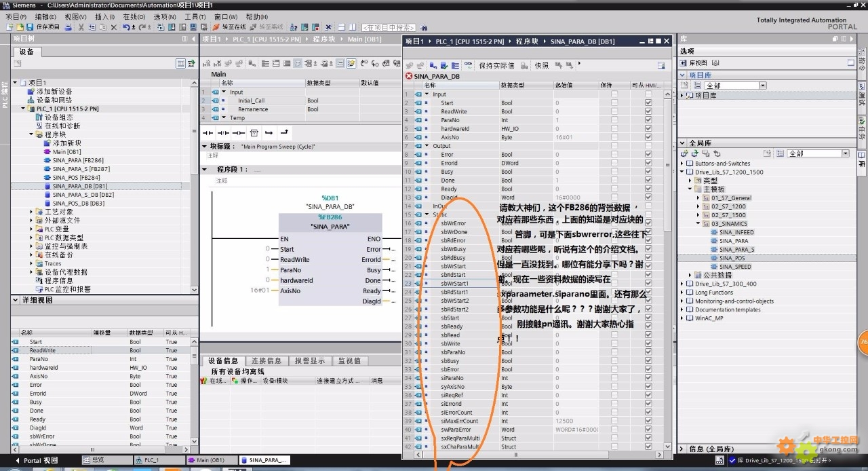The image size is (868, 471).
Task: Click 设备和网络 (Devices & networks) tree item
Action: [54, 100]
